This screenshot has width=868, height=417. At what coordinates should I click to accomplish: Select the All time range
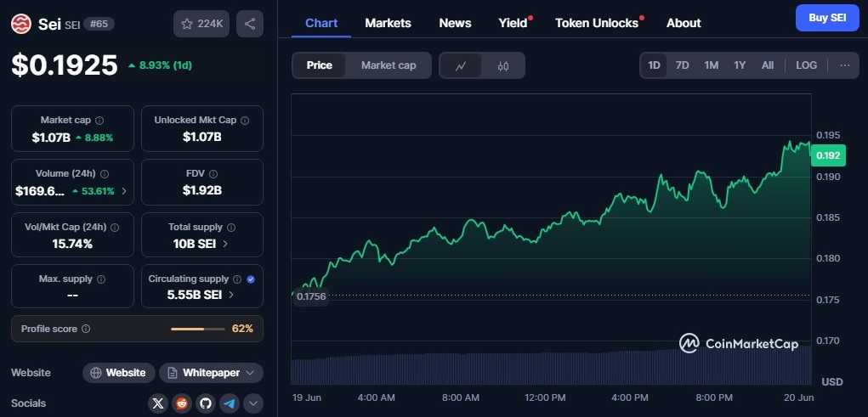tap(767, 65)
